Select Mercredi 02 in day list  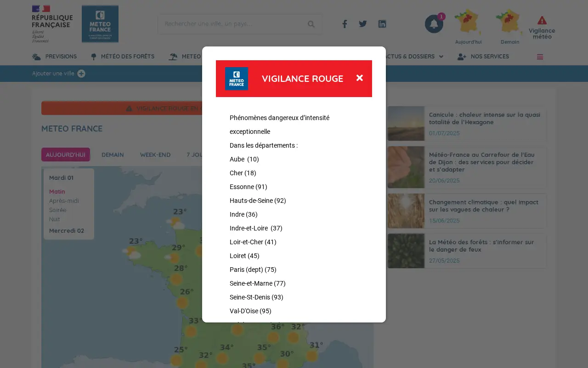(x=67, y=230)
